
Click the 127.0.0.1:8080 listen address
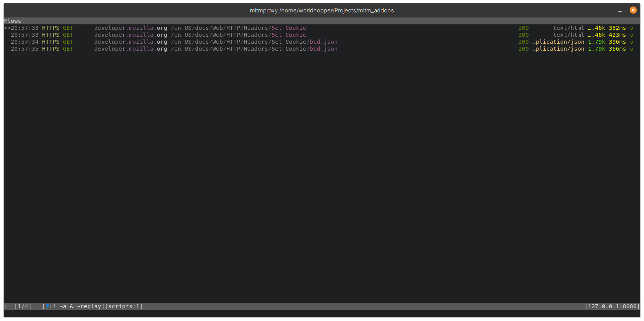coord(612,306)
